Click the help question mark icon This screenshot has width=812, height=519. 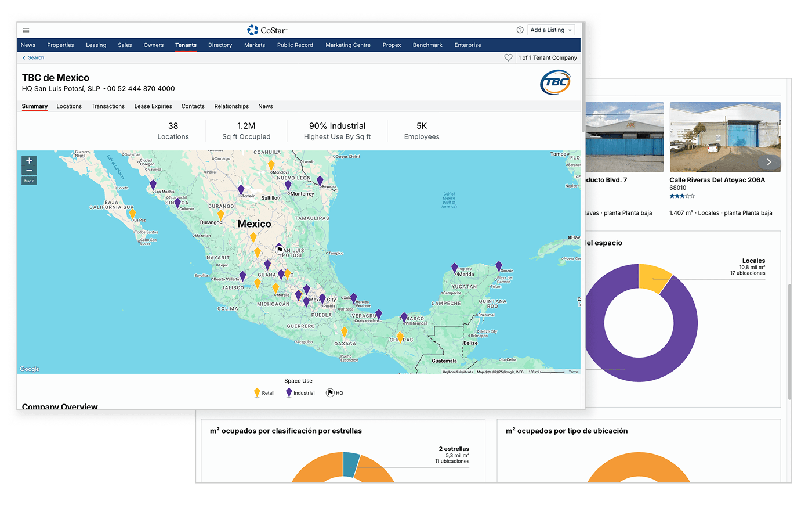point(520,30)
